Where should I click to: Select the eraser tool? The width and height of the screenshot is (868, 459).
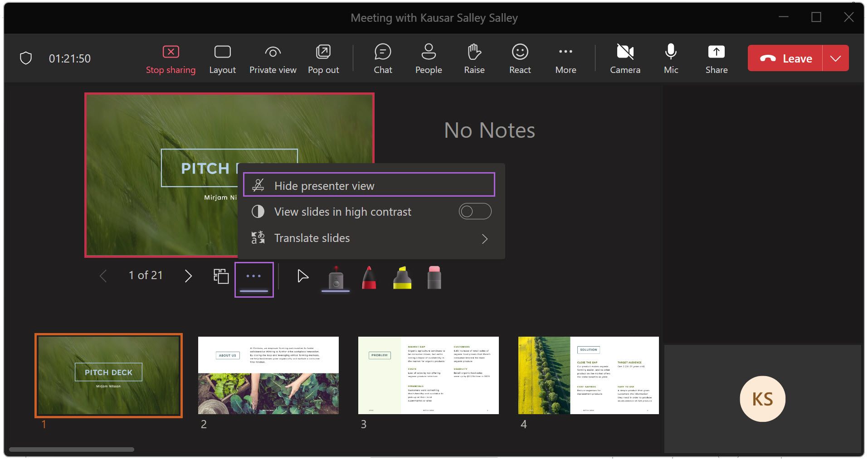pos(435,278)
